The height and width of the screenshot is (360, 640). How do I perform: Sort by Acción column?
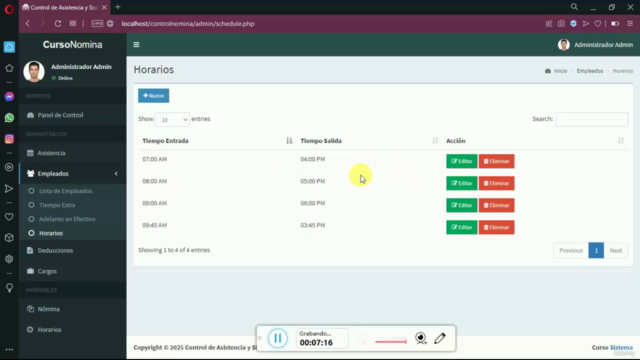(535, 141)
